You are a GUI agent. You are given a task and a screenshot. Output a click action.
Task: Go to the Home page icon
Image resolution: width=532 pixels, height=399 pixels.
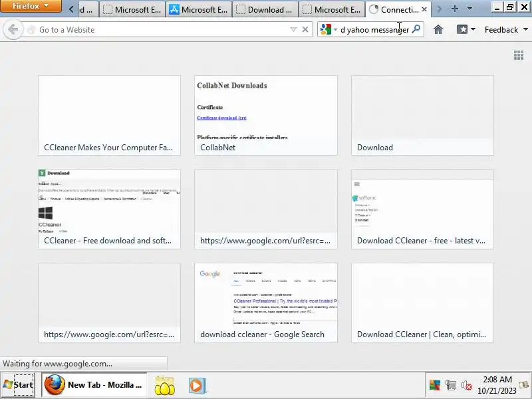coord(438,29)
